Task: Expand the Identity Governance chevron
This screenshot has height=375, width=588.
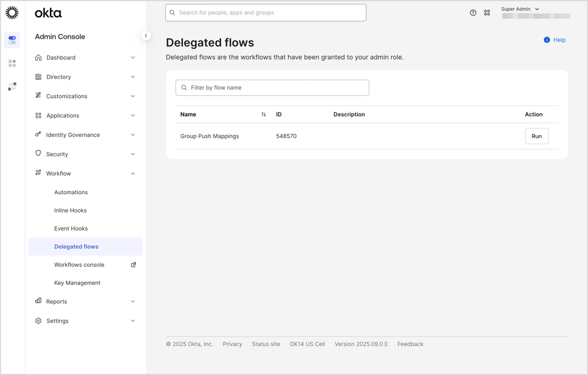Action: click(133, 135)
